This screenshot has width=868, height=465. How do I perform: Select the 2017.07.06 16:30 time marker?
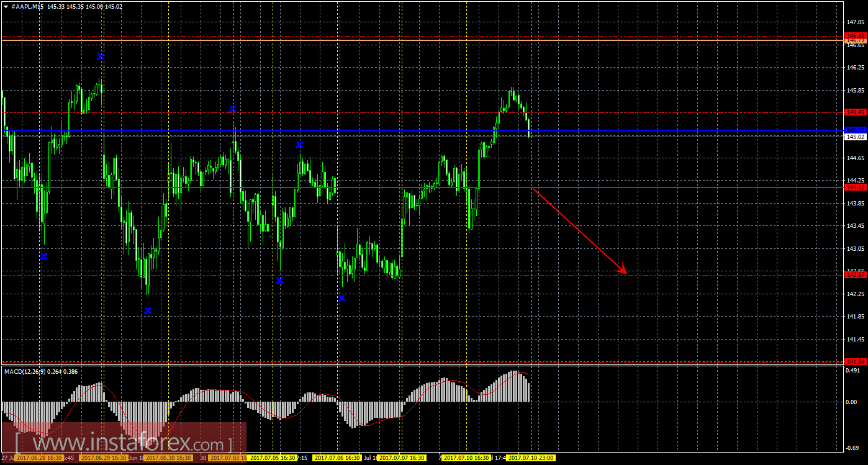337,458
